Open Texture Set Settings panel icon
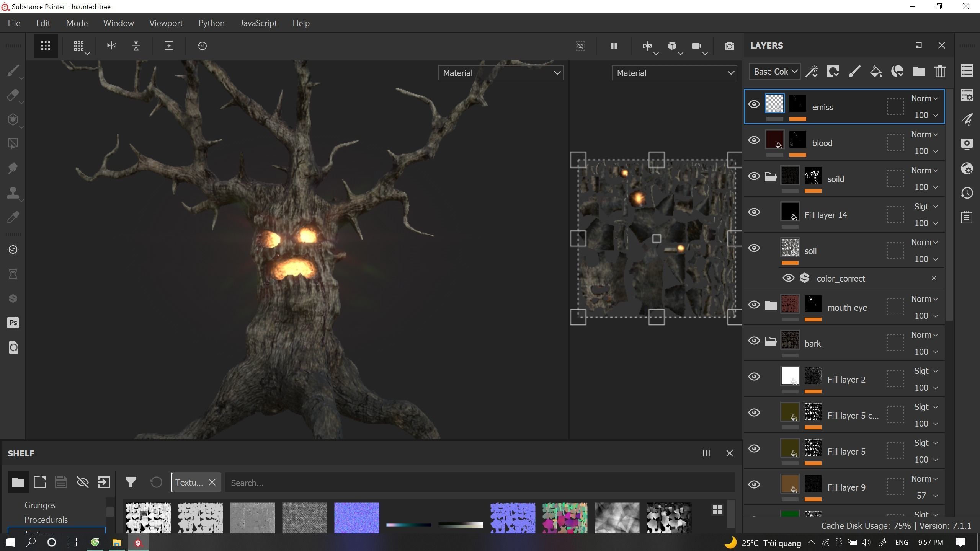Viewport: 980px width, 551px height. (967, 95)
